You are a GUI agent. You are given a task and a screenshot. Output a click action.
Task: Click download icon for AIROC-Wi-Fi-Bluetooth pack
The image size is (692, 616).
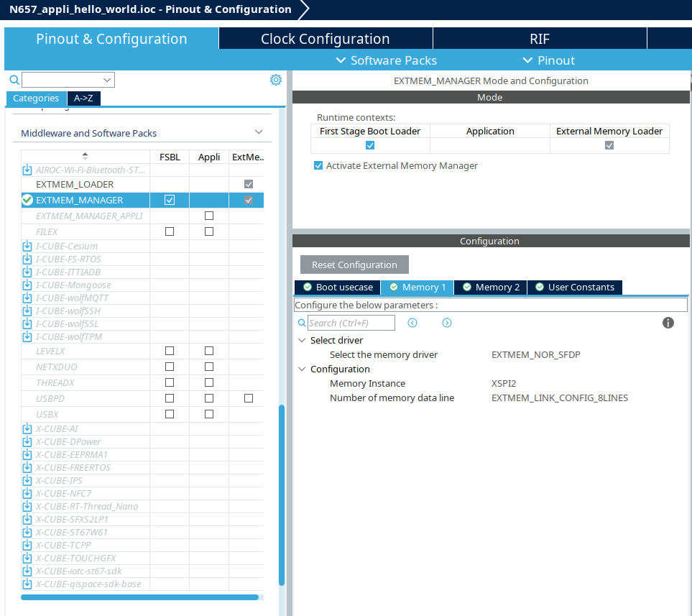[27, 170]
